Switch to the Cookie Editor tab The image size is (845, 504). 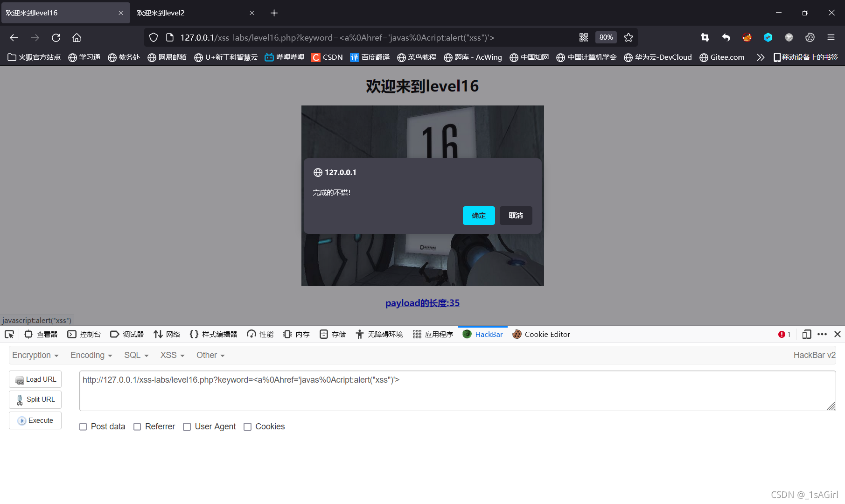(x=541, y=334)
